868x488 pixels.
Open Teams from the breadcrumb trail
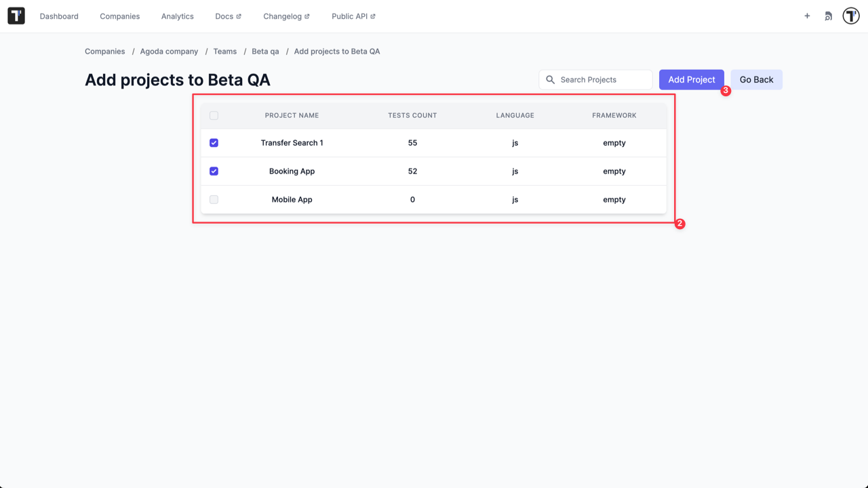pyautogui.click(x=224, y=51)
